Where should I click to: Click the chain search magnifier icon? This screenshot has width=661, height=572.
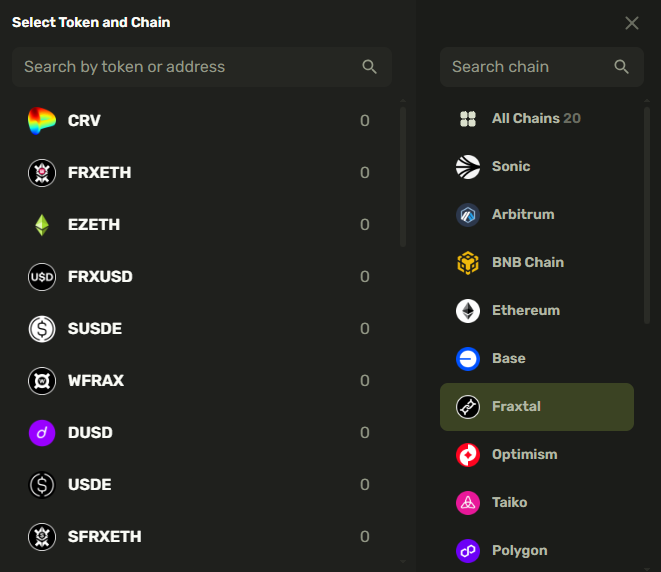click(x=622, y=67)
